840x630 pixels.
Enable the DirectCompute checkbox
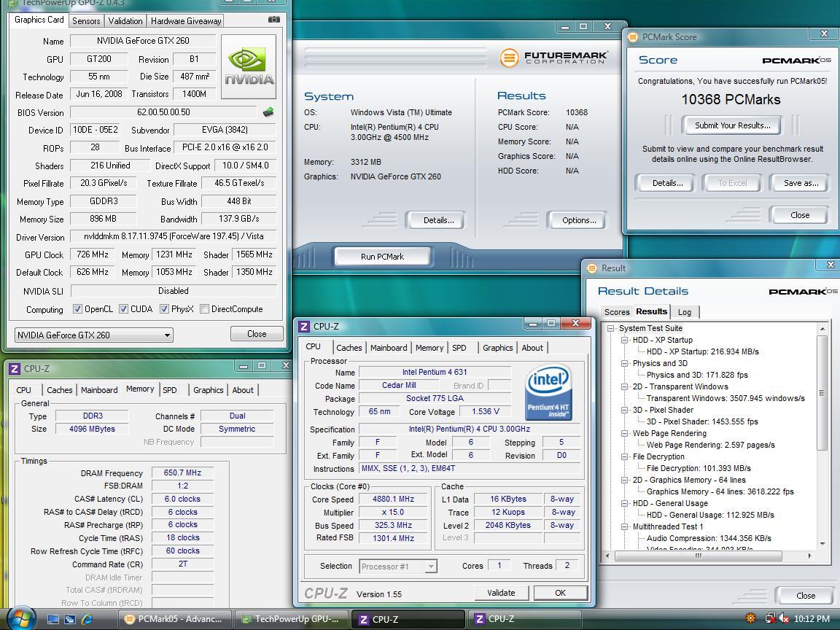pyautogui.click(x=204, y=309)
